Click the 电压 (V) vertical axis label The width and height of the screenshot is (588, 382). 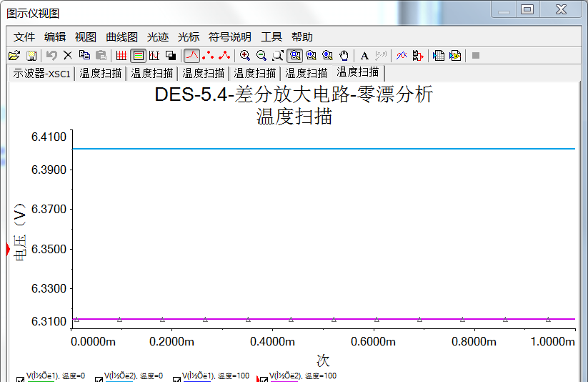(19, 232)
